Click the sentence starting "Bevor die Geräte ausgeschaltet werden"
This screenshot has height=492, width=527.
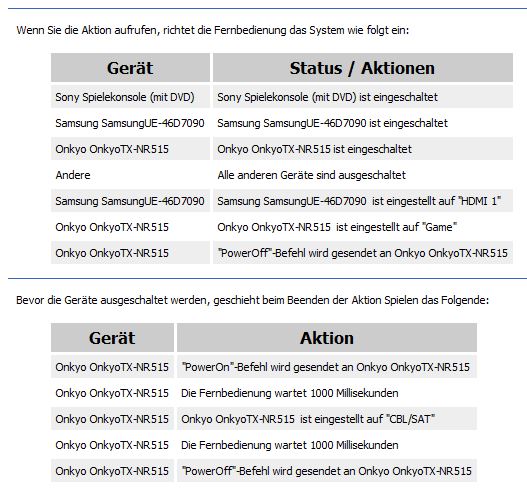click(252, 300)
